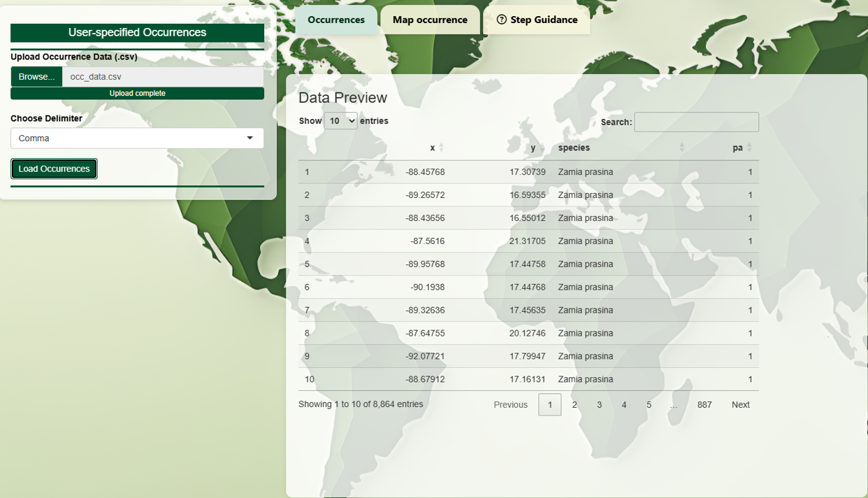Select y value 16.59355 in row 2
Screen dimensions: 868x498
click(527, 195)
